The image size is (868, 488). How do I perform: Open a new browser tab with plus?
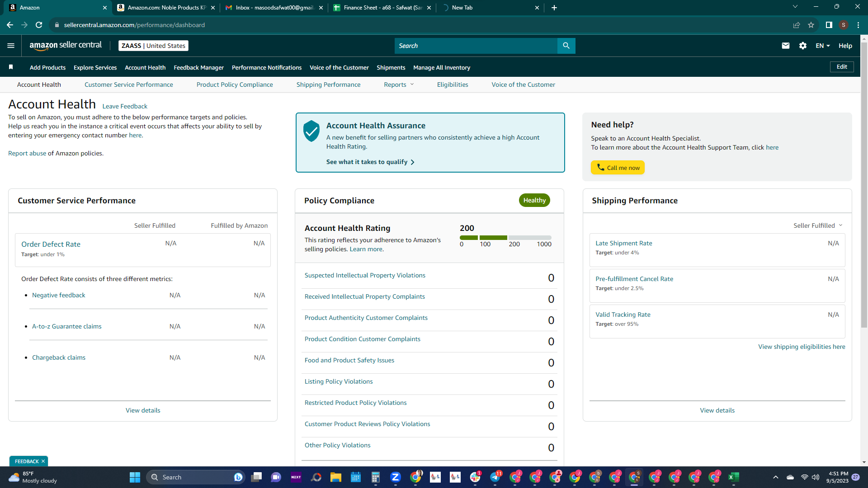click(554, 8)
